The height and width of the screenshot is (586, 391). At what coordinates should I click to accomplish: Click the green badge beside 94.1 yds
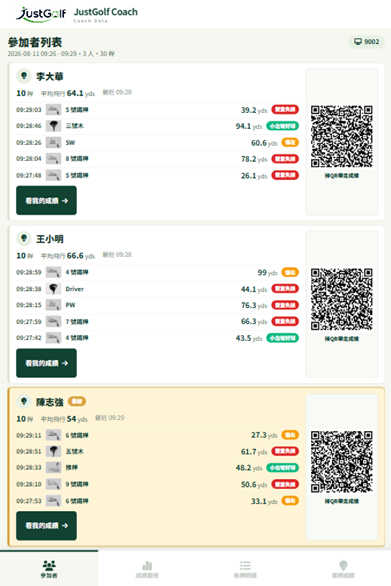tap(283, 126)
